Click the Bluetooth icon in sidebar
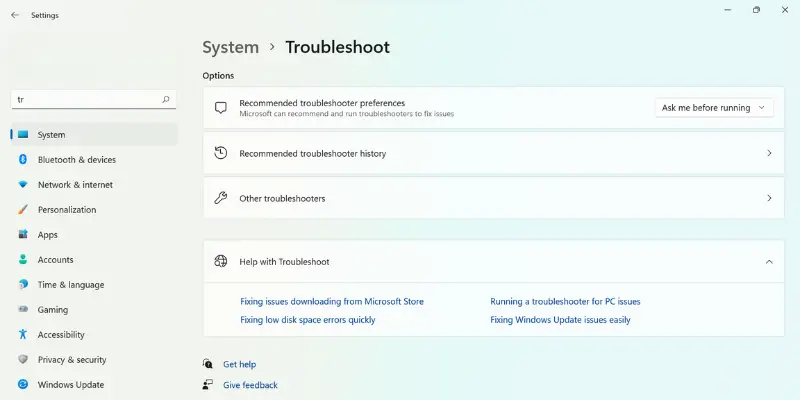The width and height of the screenshot is (800, 400). point(23,160)
